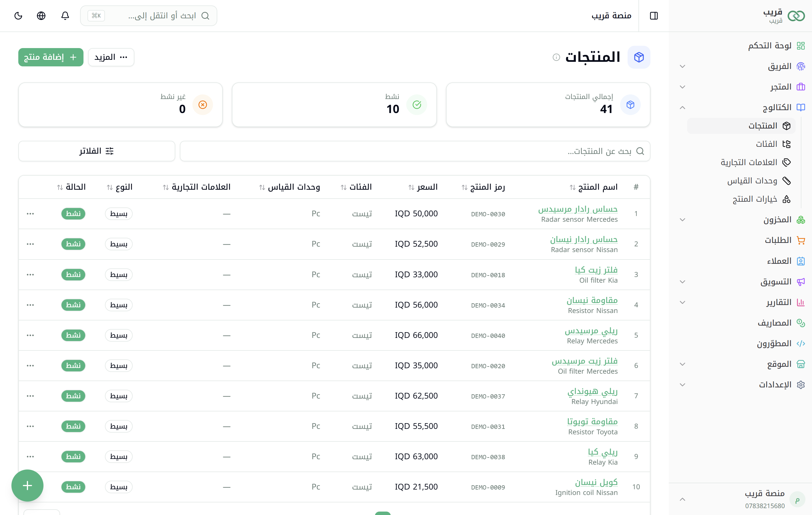Open floating green plus button
This screenshot has height=515, width=812.
27,485
